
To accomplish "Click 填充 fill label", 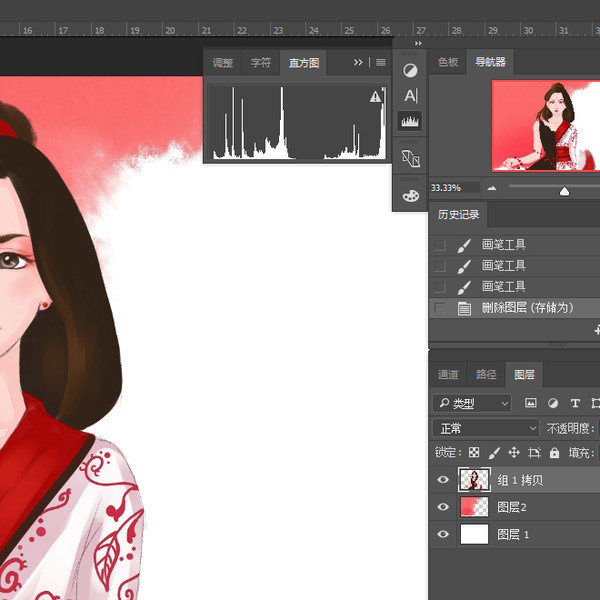I will click(581, 453).
